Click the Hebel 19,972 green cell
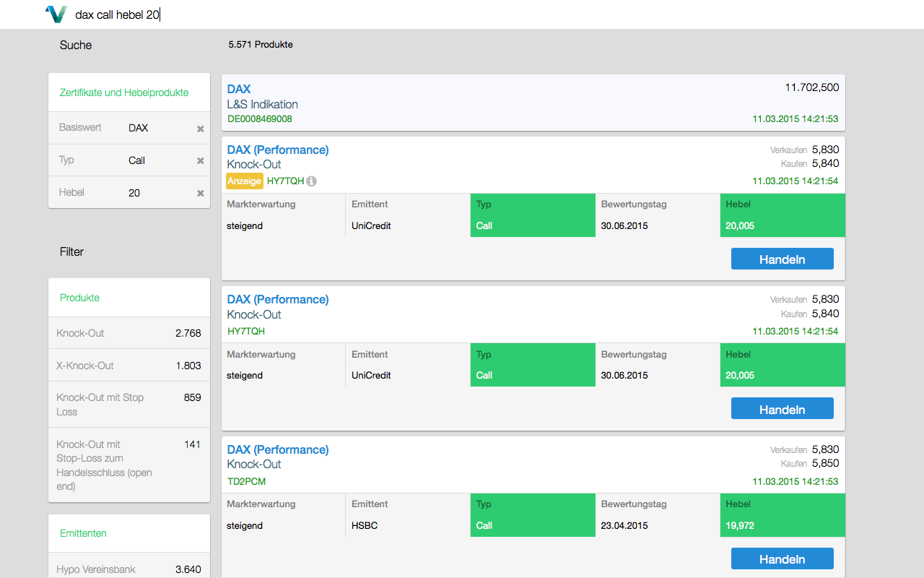The height and width of the screenshot is (578, 924). coord(783,515)
